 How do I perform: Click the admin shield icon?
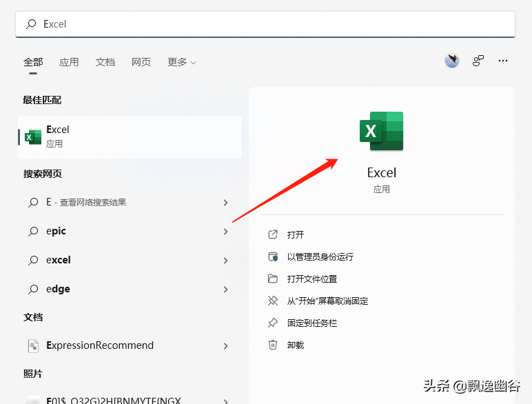273,256
